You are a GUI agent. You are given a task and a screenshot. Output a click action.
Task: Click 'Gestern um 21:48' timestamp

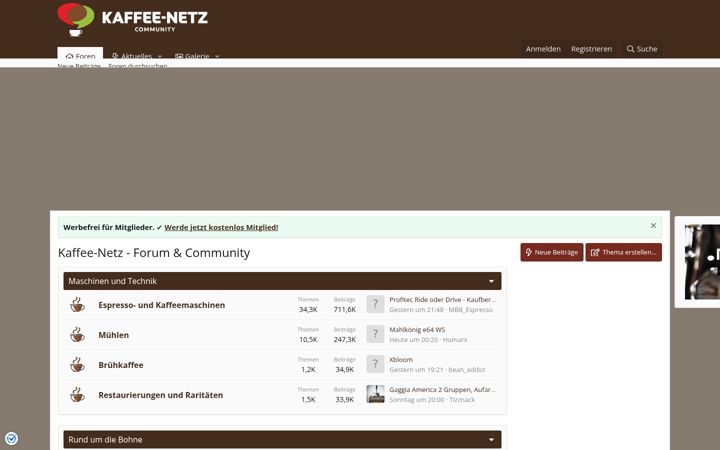pos(416,309)
